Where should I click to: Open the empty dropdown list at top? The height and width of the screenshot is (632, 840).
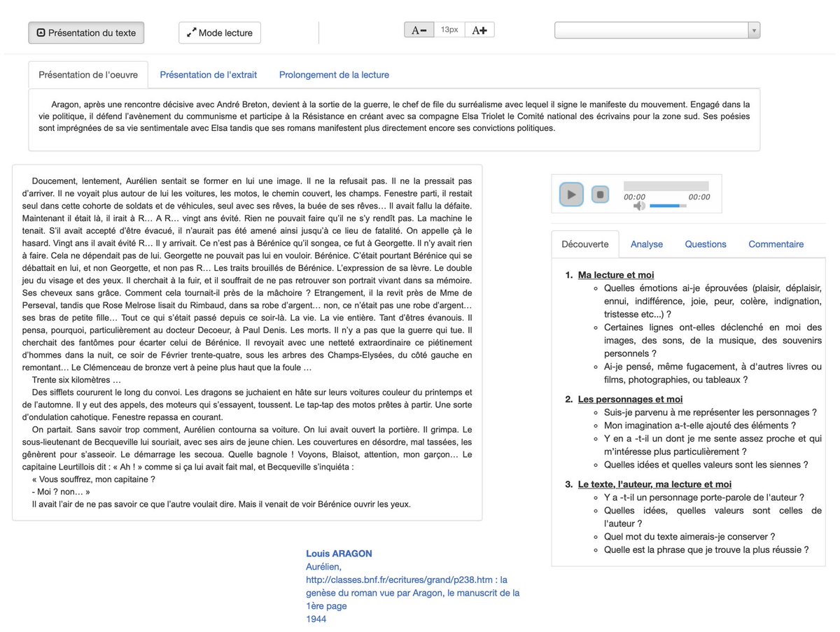(657, 30)
